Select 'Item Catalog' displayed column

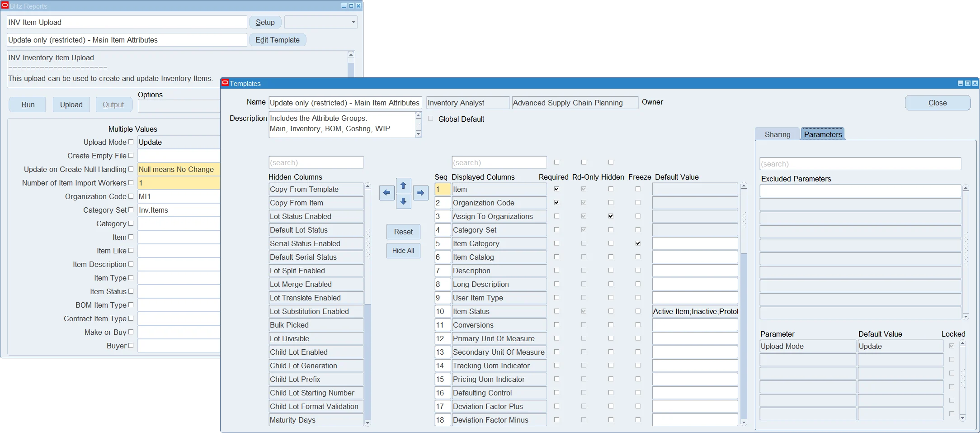[499, 257]
